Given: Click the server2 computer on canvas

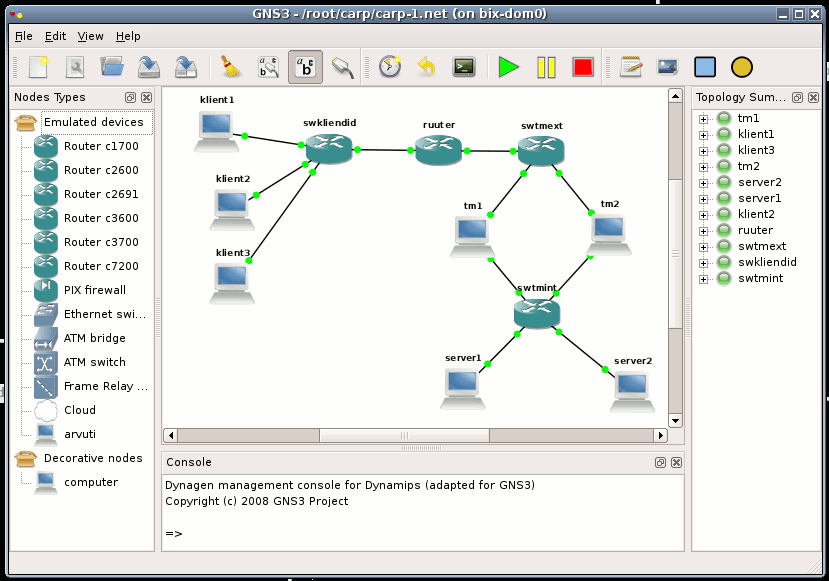Looking at the screenshot, I should 632,392.
